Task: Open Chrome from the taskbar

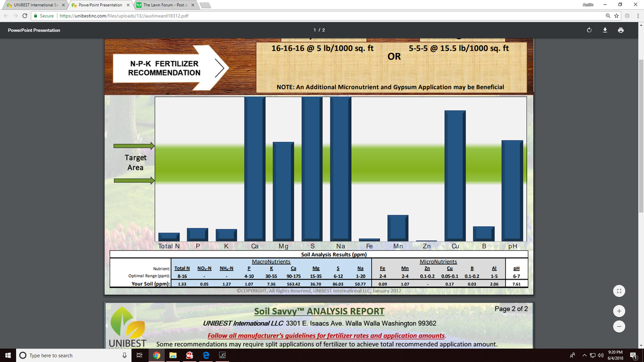Action: click(x=156, y=355)
